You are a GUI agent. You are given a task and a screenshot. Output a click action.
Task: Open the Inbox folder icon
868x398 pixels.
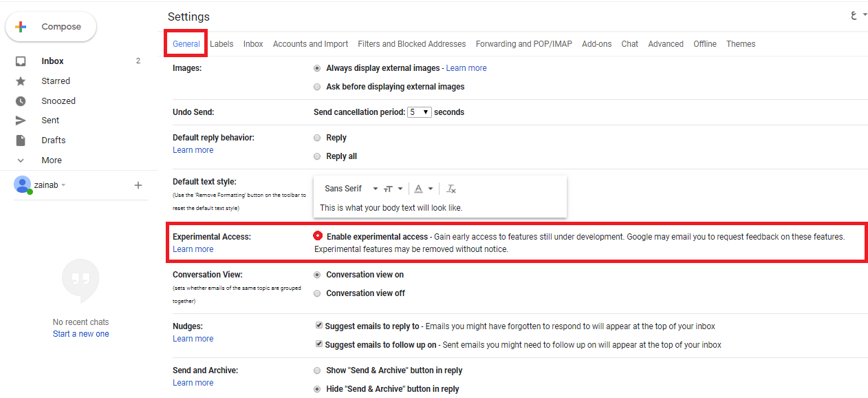[21, 61]
